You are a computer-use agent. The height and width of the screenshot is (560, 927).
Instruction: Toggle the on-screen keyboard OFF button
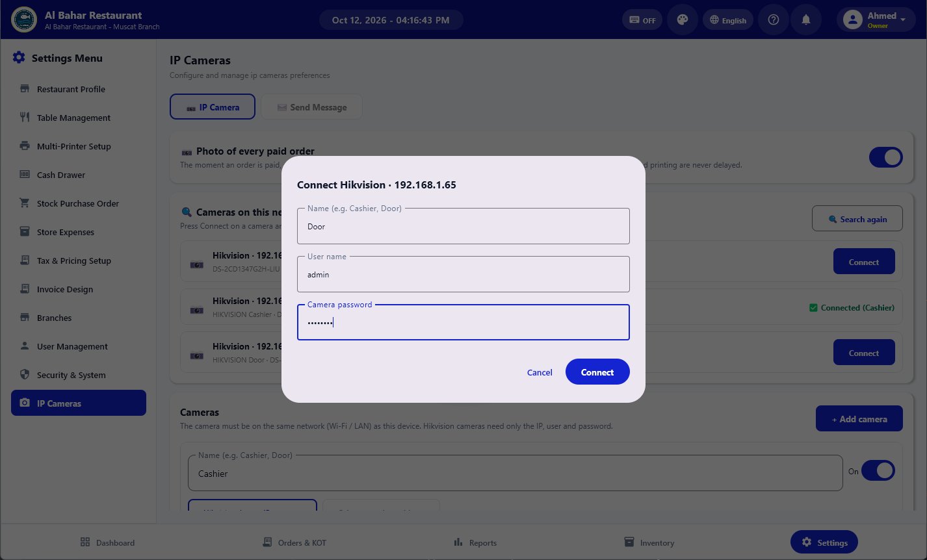click(x=642, y=19)
